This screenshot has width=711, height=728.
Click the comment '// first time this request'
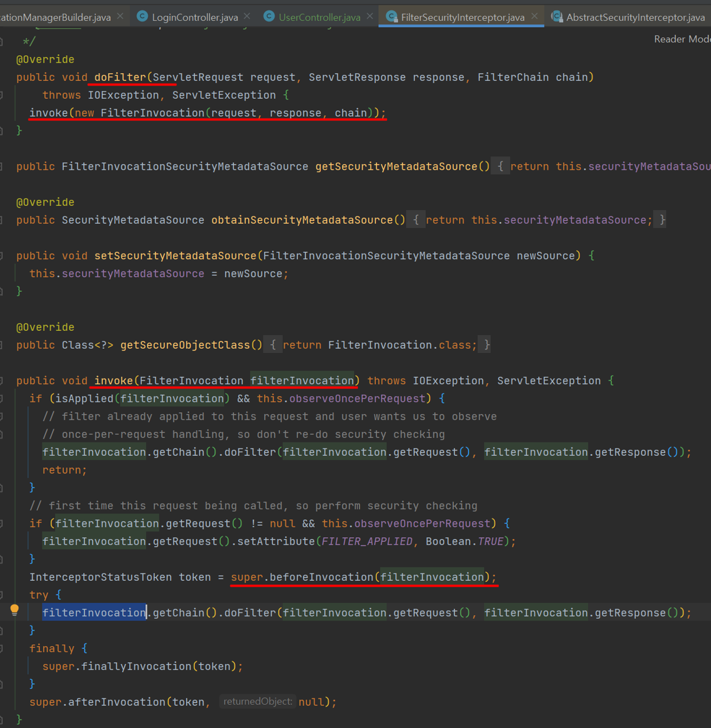pos(253,506)
